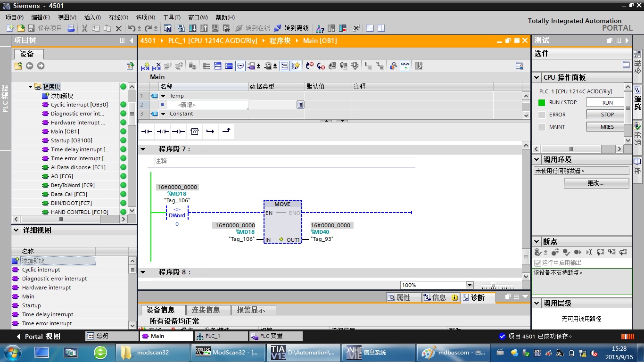Open the 在线(O) menu

click(x=118, y=17)
